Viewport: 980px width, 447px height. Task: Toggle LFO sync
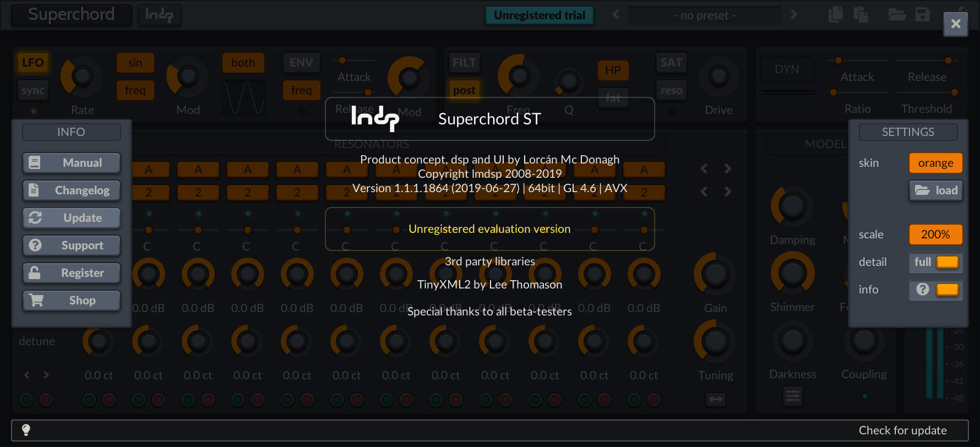[33, 90]
